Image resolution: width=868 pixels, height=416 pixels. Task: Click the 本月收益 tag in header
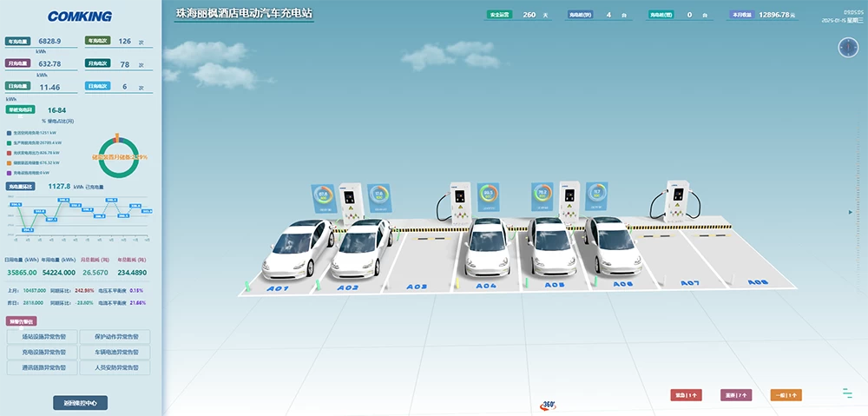740,15
